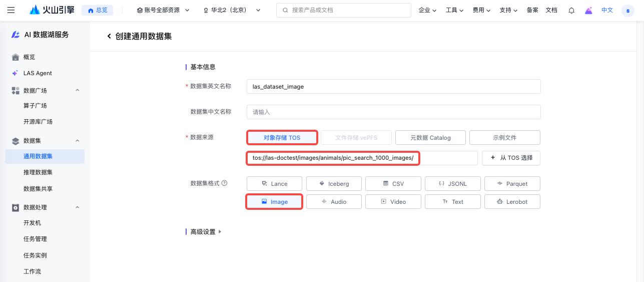This screenshot has width=644, height=282.
Task: Open the 总览 overview button
Action: pos(97,10)
